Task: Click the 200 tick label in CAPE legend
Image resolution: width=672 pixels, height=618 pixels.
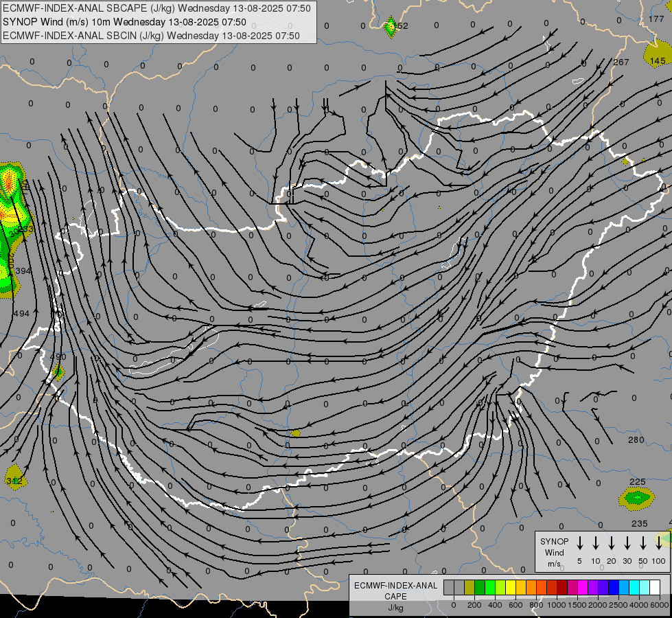Action: pos(474,605)
